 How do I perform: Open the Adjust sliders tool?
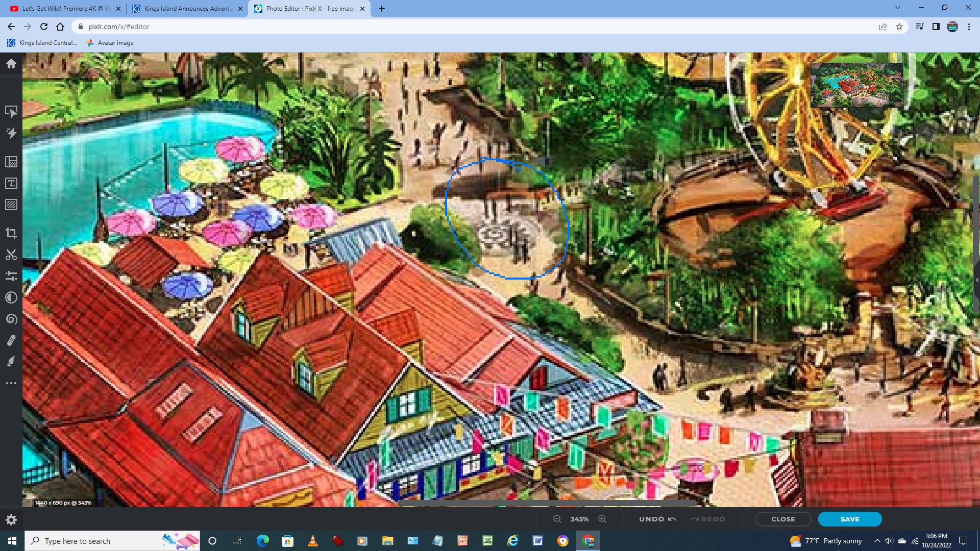tap(11, 276)
